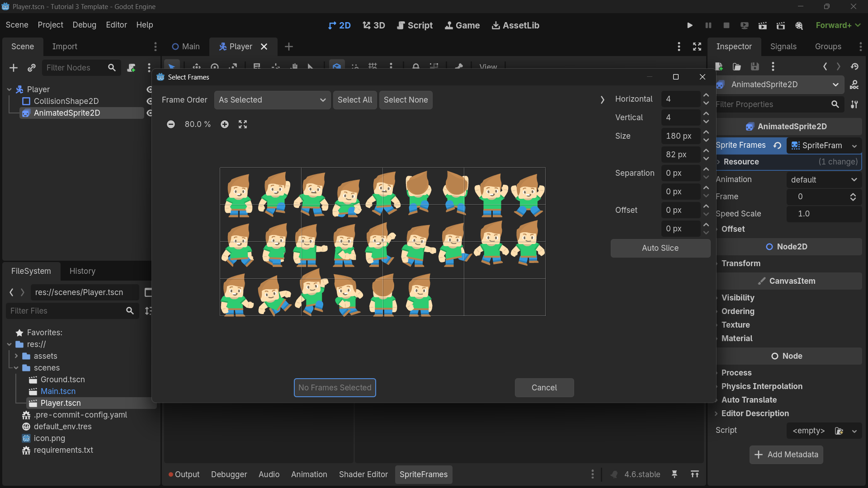Open edited object history in the Inspector

click(x=854, y=66)
